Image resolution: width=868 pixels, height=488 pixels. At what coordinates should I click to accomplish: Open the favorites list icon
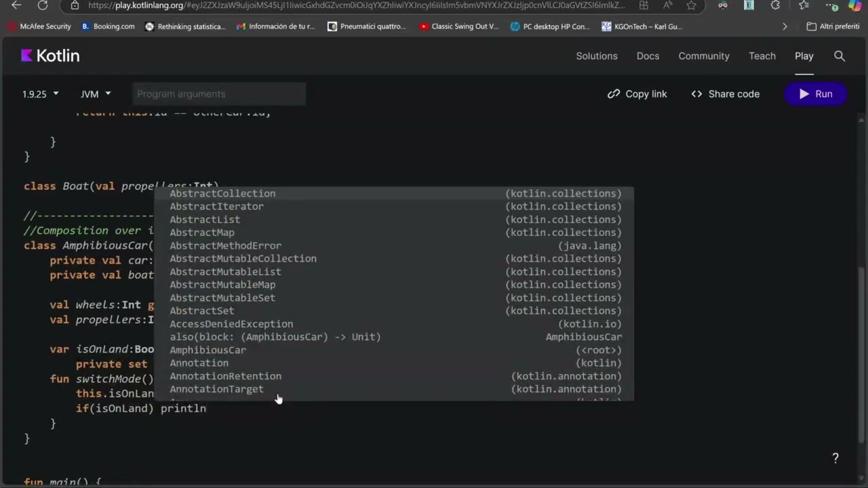(804, 5)
